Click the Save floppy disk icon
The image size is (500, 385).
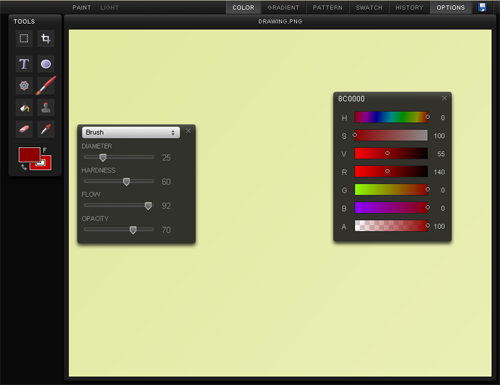click(482, 7)
